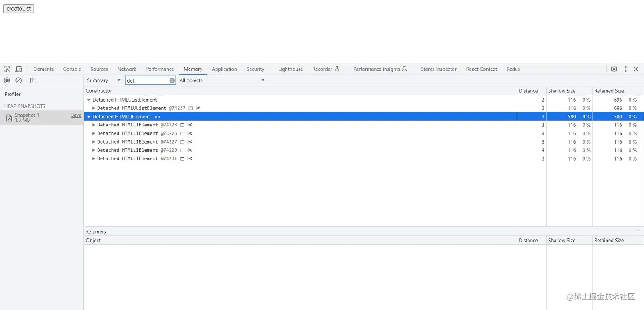Reveal HTMLLIElement @74229 in Elements panel

182,150
